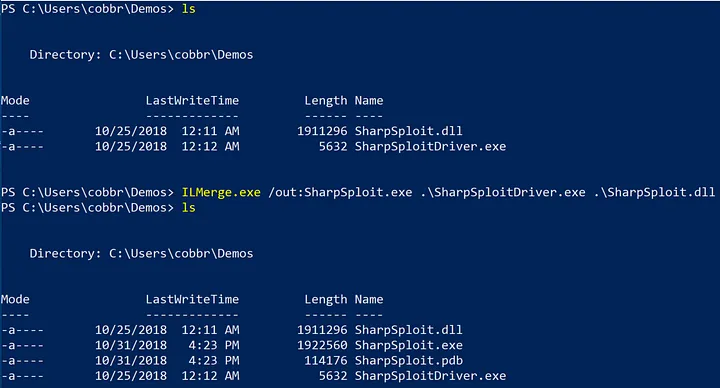Click the first Directory path line
Viewport: 720px width, 388px height.
click(x=141, y=55)
